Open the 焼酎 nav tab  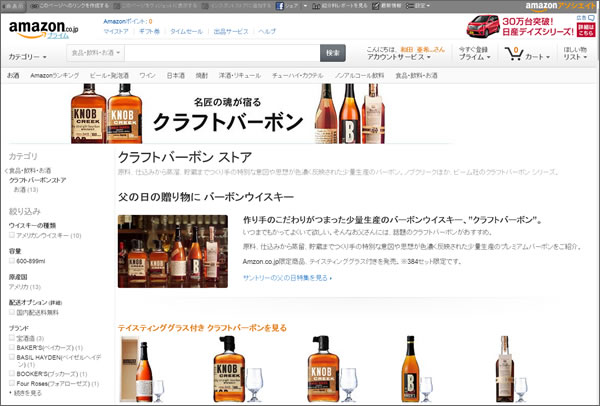(202, 75)
